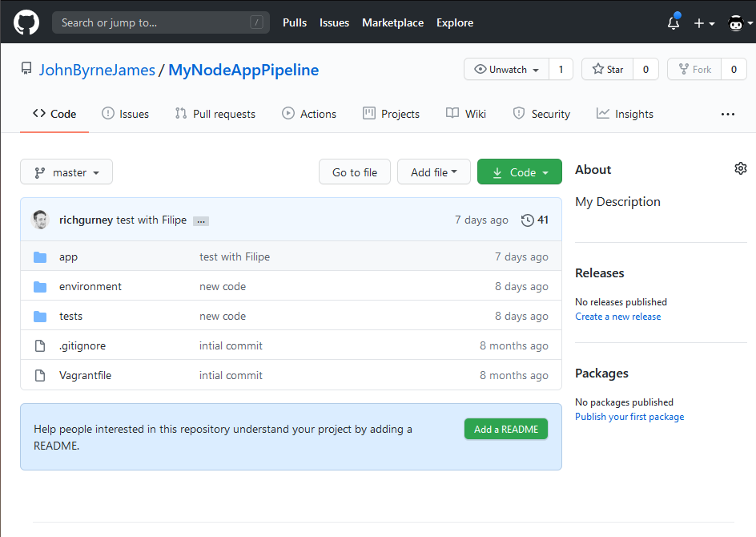View watchers count 1
The height and width of the screenshot is (537, 756).
click(x=561, y=69)
